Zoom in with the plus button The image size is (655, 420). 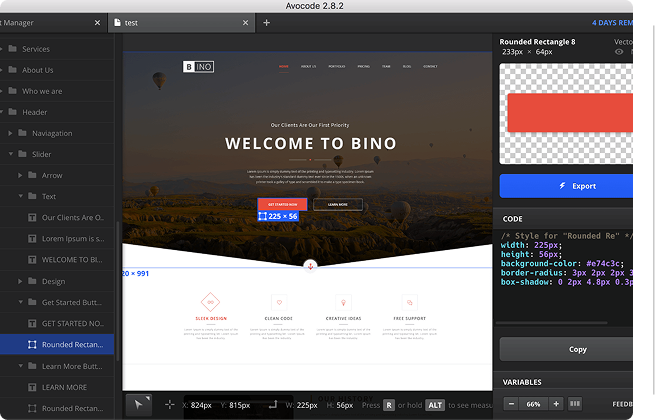coord(556,404)
